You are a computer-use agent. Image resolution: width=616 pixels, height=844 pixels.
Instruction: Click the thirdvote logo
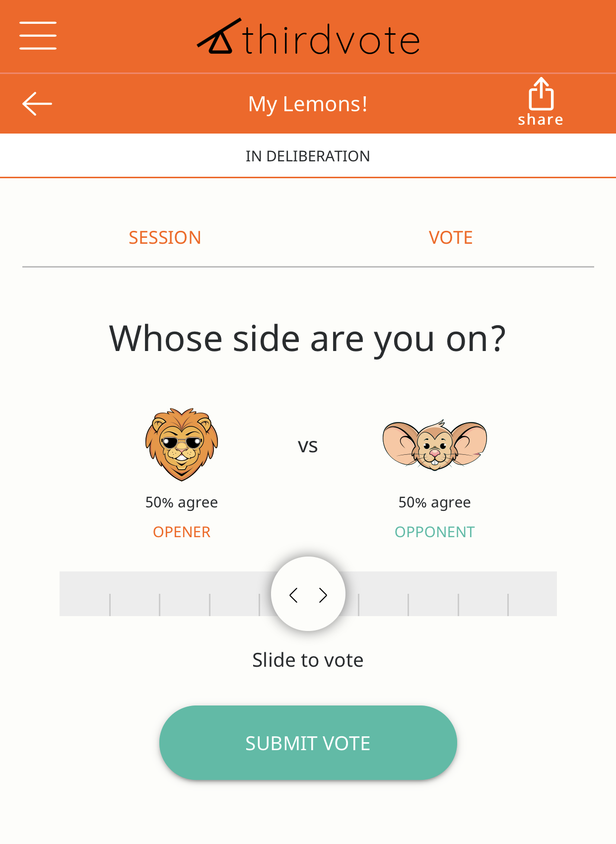(308, 38)
